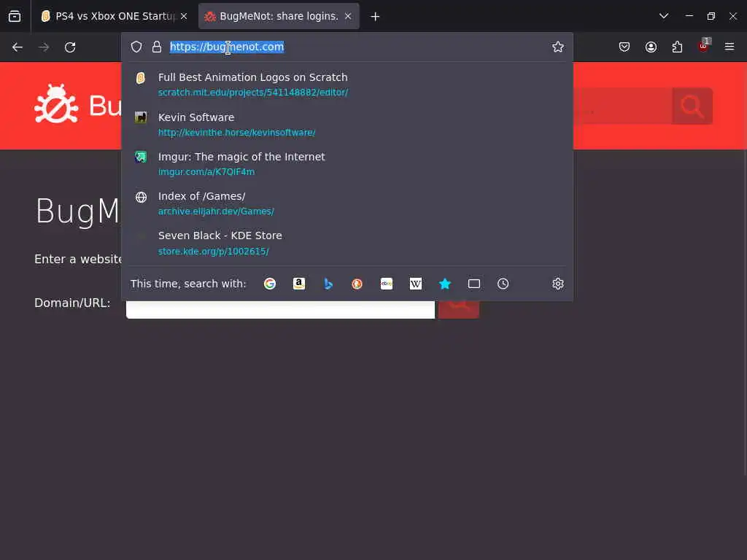Image resolution: width=747 pixels, height=560 pixels.
Task: Search this time with Bing
Action: click(x=328, y=284)
